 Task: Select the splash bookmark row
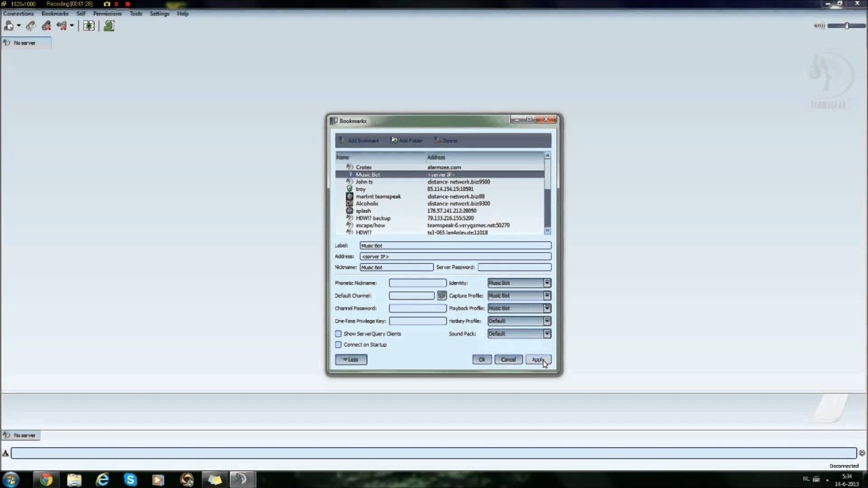439,211
